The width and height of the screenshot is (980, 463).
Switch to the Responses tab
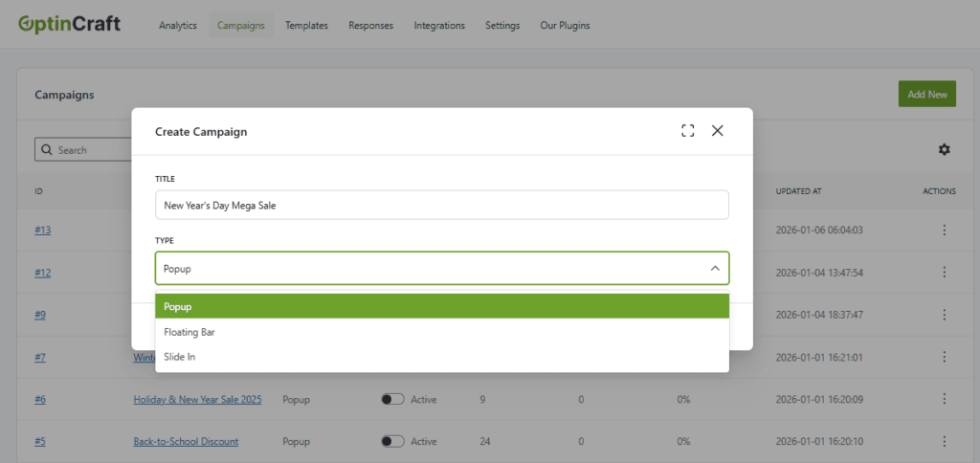pos(370,26)
